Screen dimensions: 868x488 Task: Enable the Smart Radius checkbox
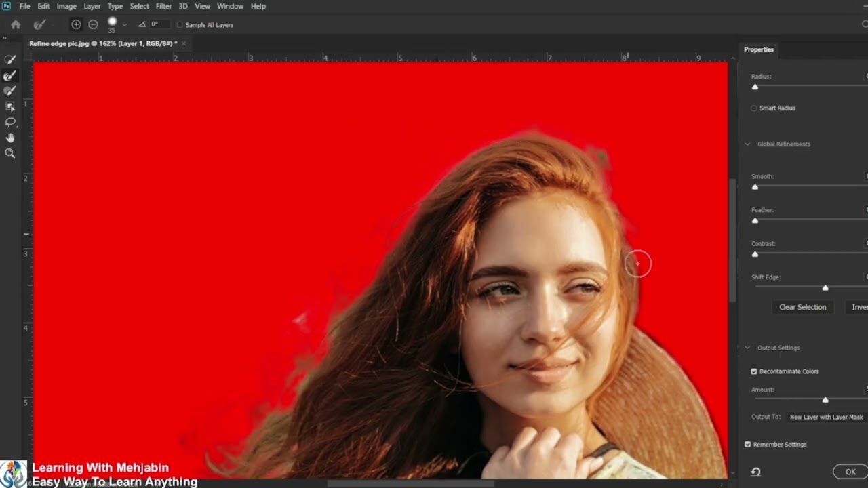coord(754,108)
